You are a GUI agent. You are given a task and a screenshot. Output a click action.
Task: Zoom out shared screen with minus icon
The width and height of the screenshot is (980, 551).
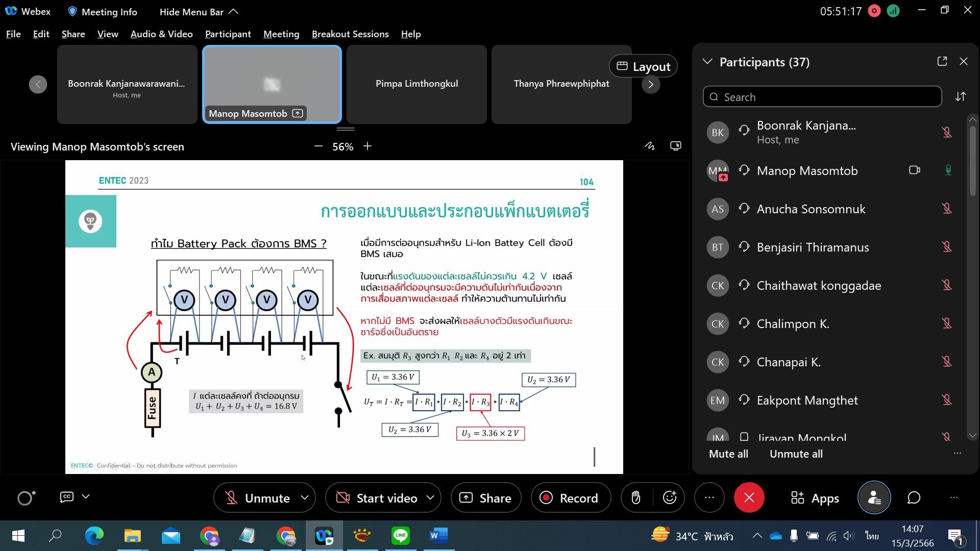318,146
